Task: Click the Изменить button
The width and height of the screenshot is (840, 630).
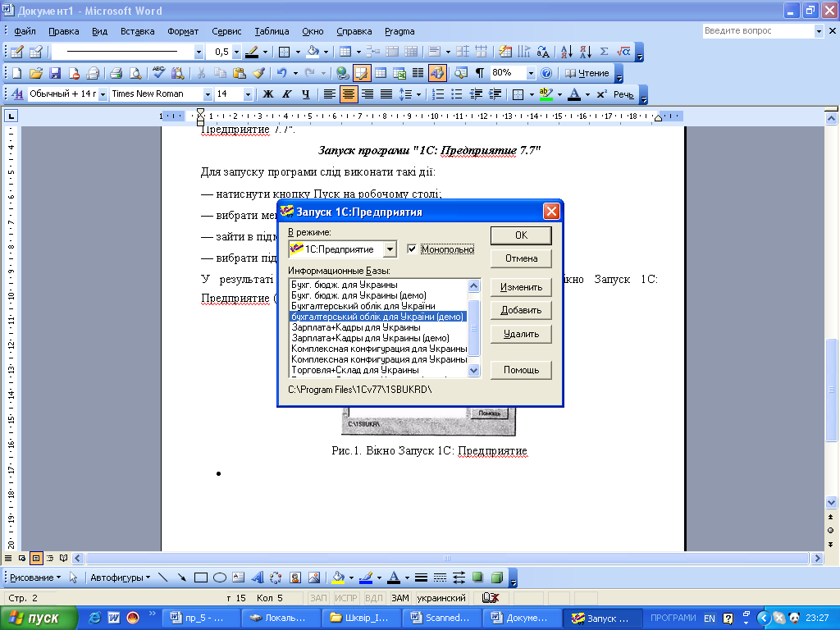Action: tap(521, 287)
